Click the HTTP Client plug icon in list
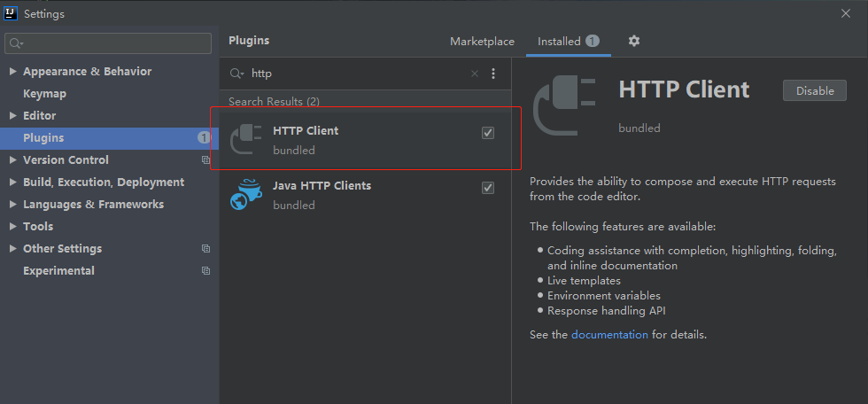 click(245, 140)
